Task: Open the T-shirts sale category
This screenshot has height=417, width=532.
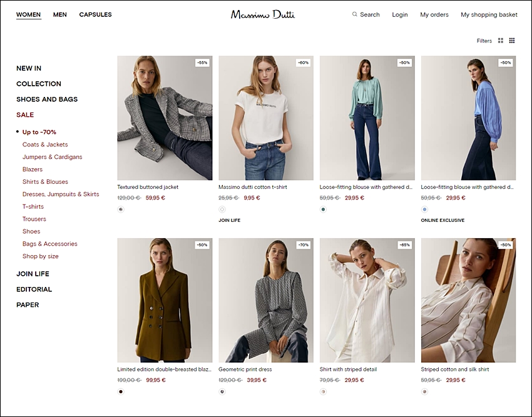Action: [x=33, y=206]
